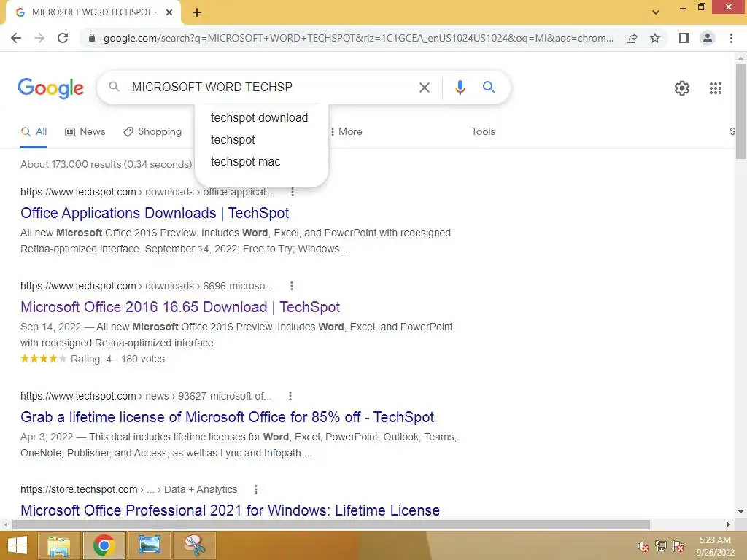Open a new browser tab

tap(197, 12)
